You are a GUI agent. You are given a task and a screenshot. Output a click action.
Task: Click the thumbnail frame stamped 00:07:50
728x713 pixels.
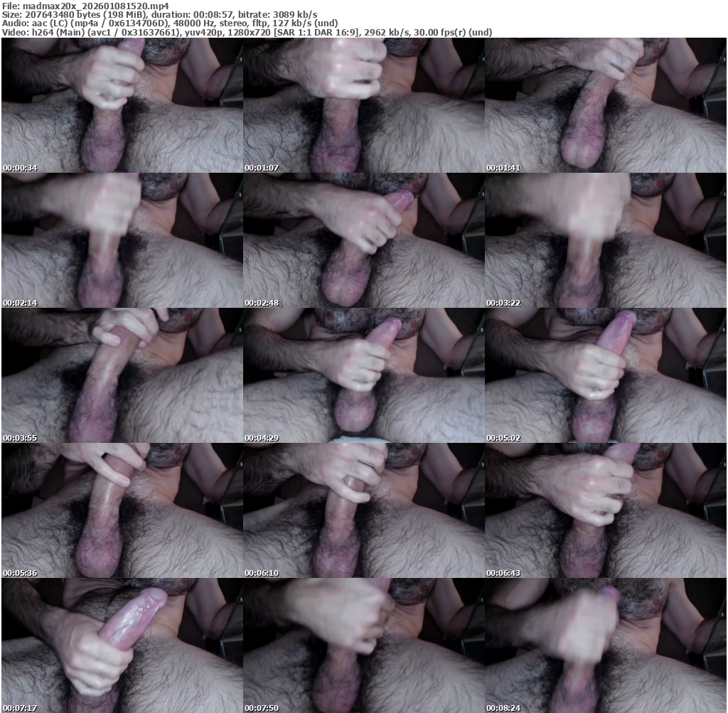click(x=364, y=645)
